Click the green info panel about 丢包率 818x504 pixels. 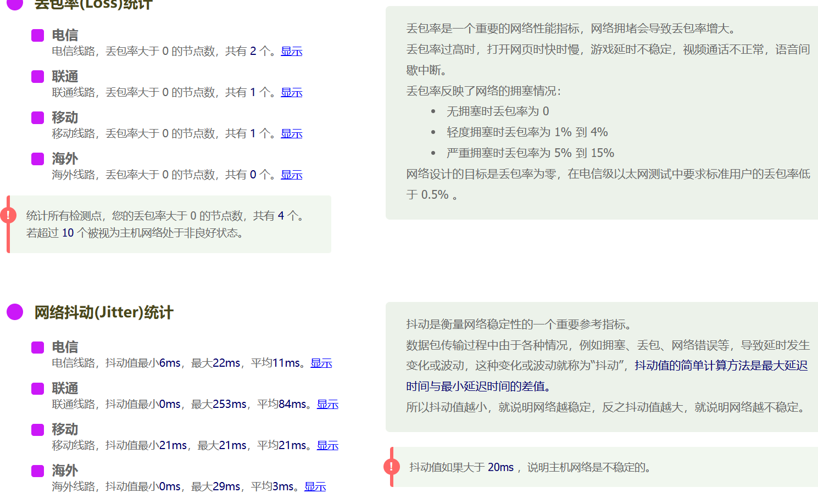click(602, 110)
